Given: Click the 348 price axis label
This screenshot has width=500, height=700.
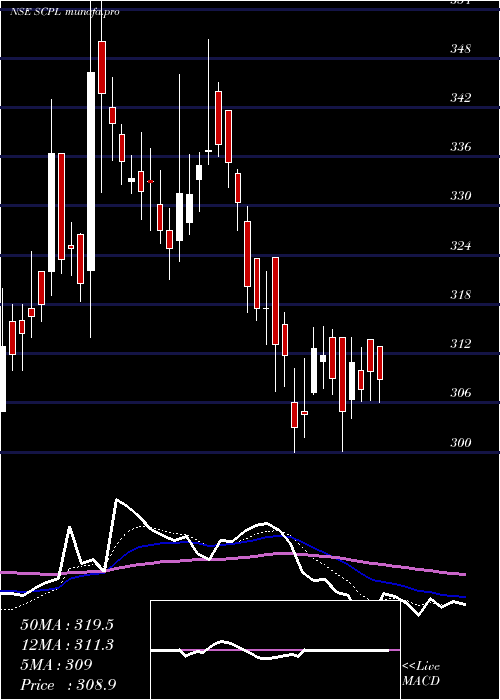Looking at the screenshot, I should [x=460, y=48].
